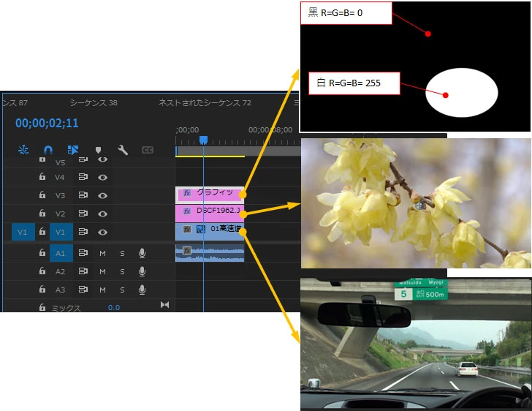Toggle lock on audio track A3
This screenshot has height=411, width=532.
pos(42,290)
